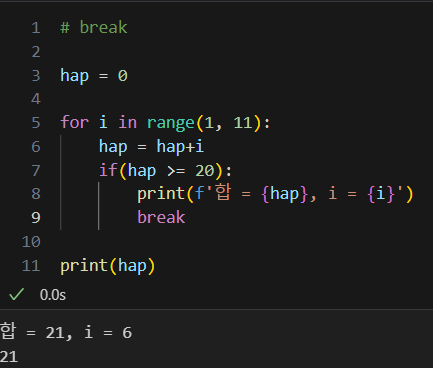Click line number 4 in the gutter
This screenshot has width=433, height=368.
coord(36,99)
